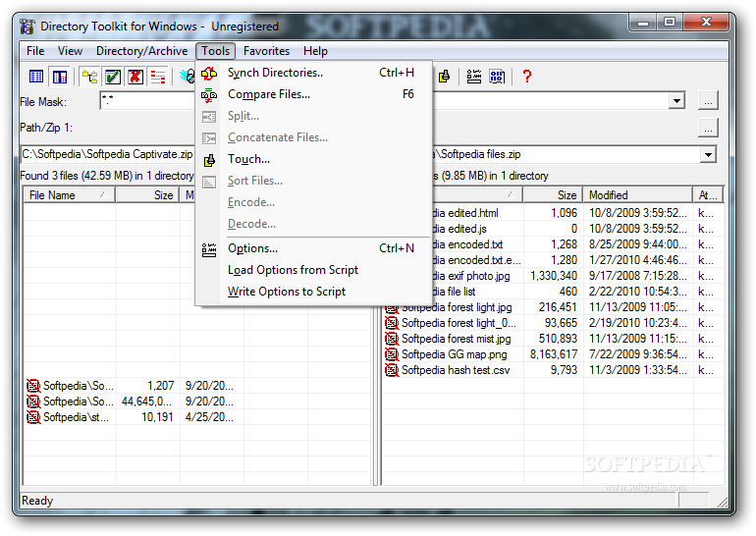Expand the File Mask dropdown arrow

676,101
